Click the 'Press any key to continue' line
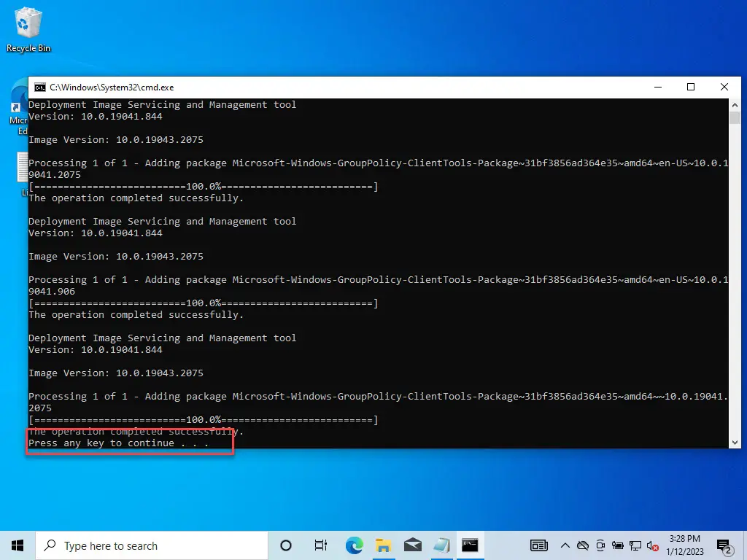Image resolution: width=747 pixels, height=560 pixels. pos(119,443)
